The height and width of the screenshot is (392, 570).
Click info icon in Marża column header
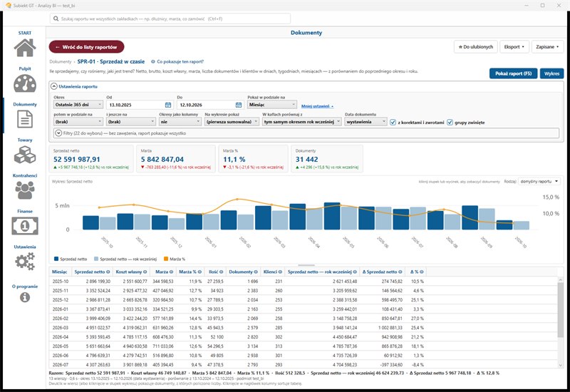tap(172, 272)
